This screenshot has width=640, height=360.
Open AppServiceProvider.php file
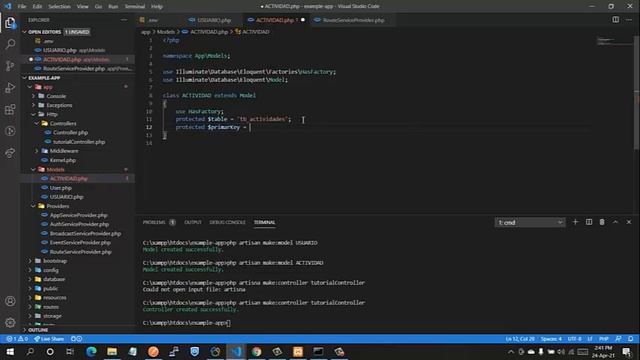click(x=78, y=215)
